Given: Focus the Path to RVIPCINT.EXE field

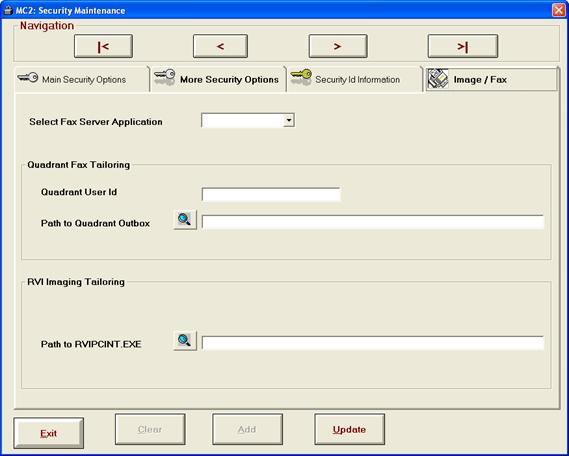Looking at the screenshot, I should pyautogui.click(x=373, y=343).
